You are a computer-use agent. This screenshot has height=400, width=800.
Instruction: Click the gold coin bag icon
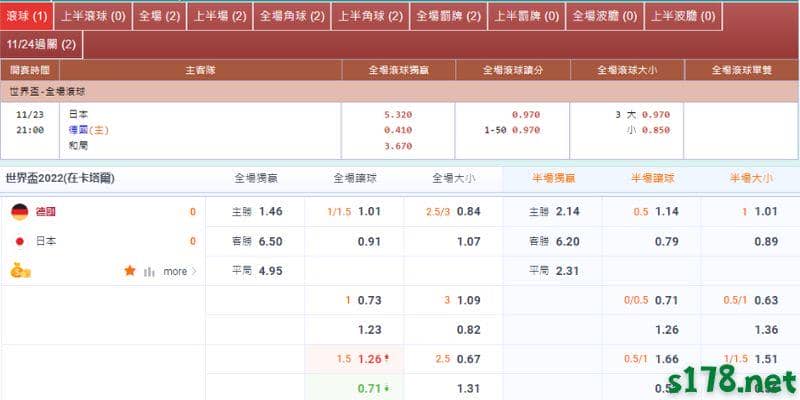click(20, 270)
